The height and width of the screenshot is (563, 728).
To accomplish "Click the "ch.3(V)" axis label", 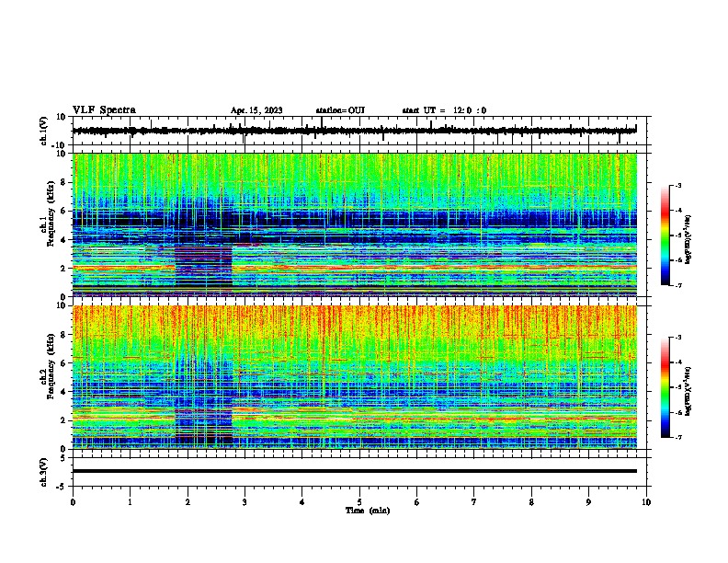I will coord(44,472).
